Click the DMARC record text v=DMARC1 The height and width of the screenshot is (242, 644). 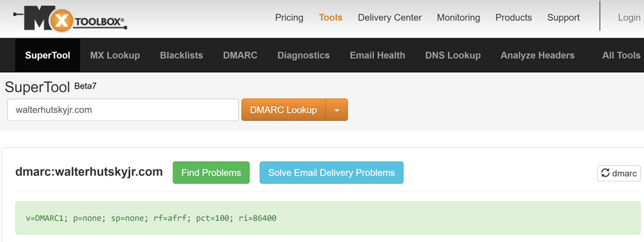151,218
